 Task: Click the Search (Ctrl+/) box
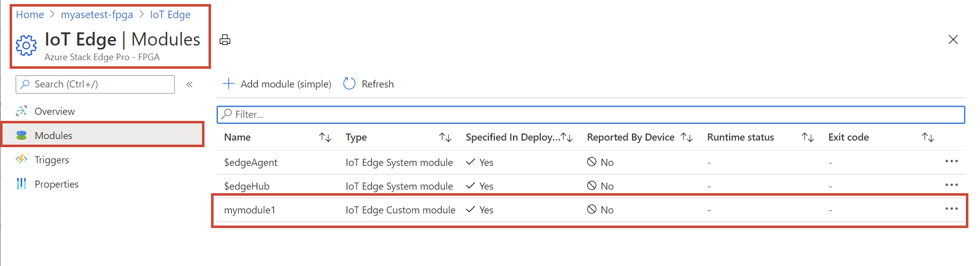tap(95, 84)
